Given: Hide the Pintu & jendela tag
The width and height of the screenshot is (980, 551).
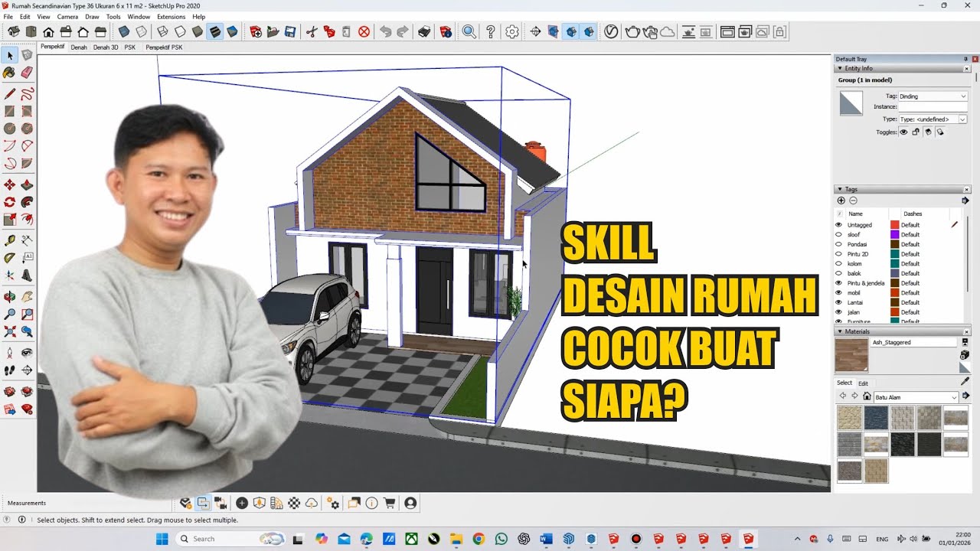Looking at the screenshot, I should click(839, 283).
